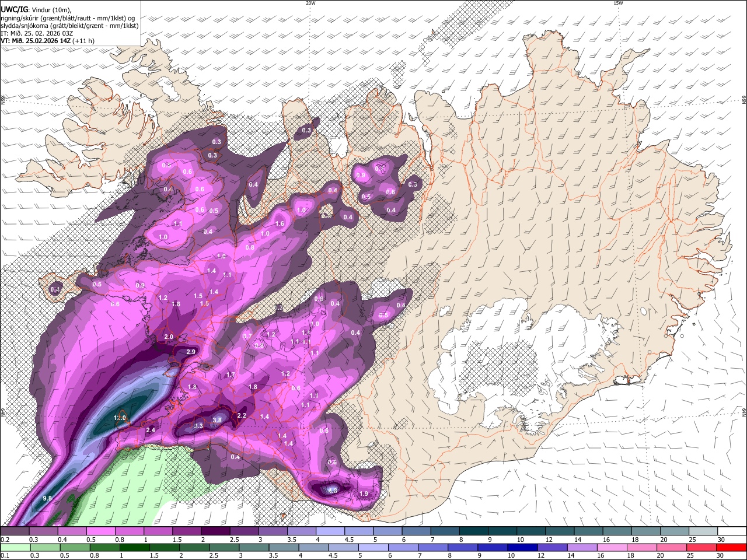Select the rigning/skúrir legend description line

tap(68, 17)
